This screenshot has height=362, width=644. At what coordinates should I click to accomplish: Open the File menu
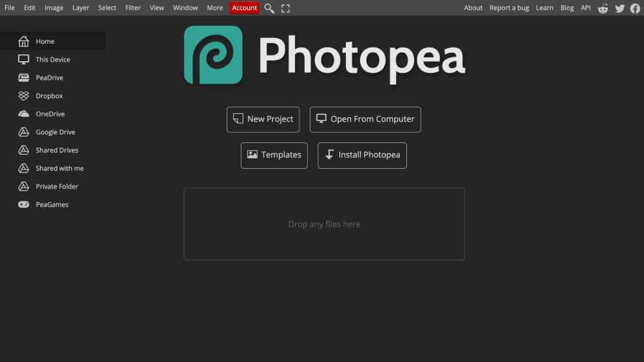click(x=10, y=8)
